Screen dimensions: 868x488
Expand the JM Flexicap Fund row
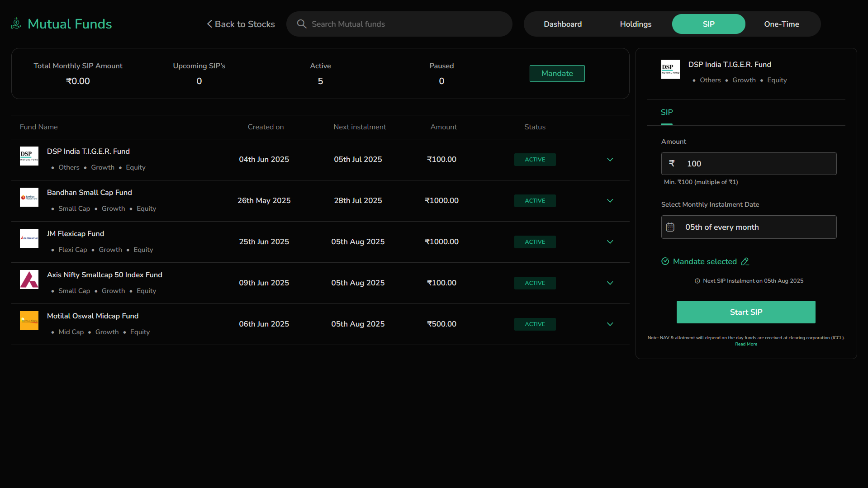(x=610, y=242)
